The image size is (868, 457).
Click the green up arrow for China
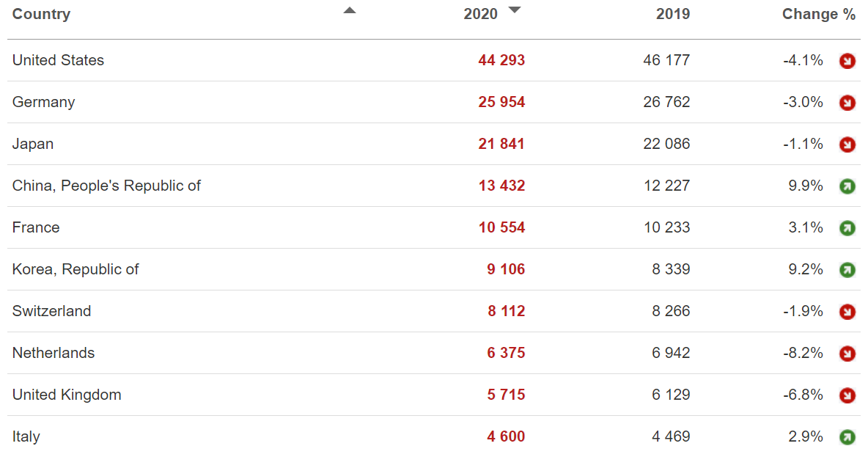[847, 186]
